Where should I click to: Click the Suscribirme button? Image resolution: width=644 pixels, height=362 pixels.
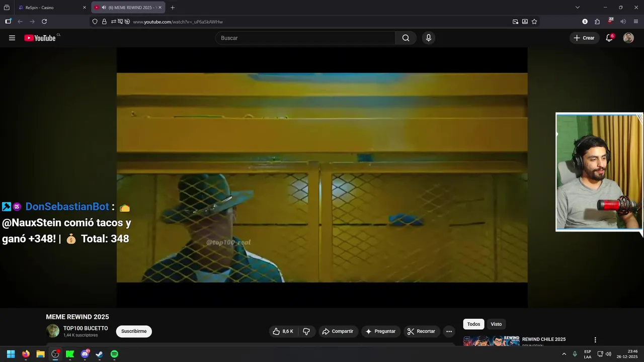pyautogui.click(x=134, y=331)
